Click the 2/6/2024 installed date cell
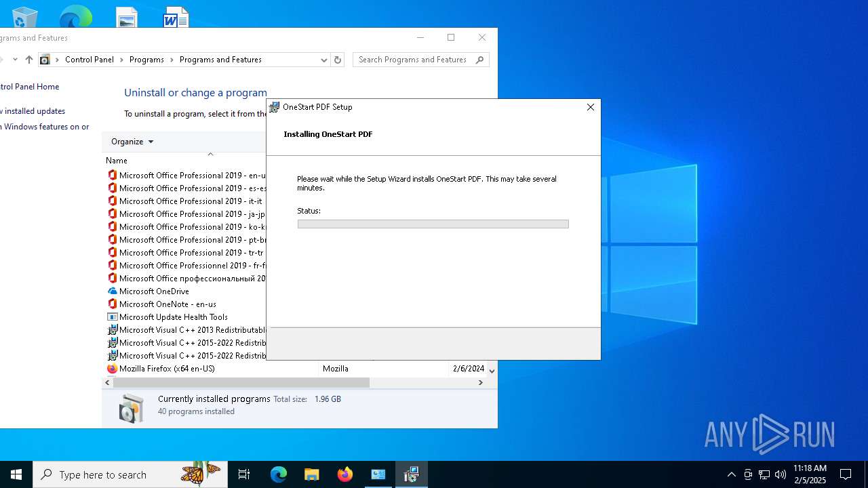Screen dimensions: 868x488 pyautogui.click(x=469, y=369)
